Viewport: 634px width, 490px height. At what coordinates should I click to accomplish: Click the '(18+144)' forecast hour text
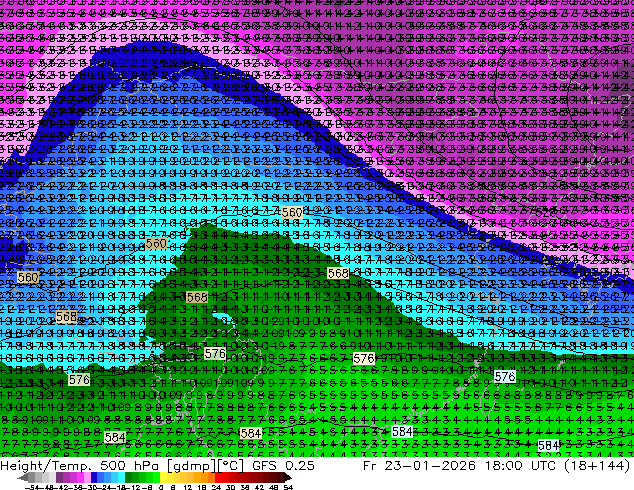coord(597,466)
